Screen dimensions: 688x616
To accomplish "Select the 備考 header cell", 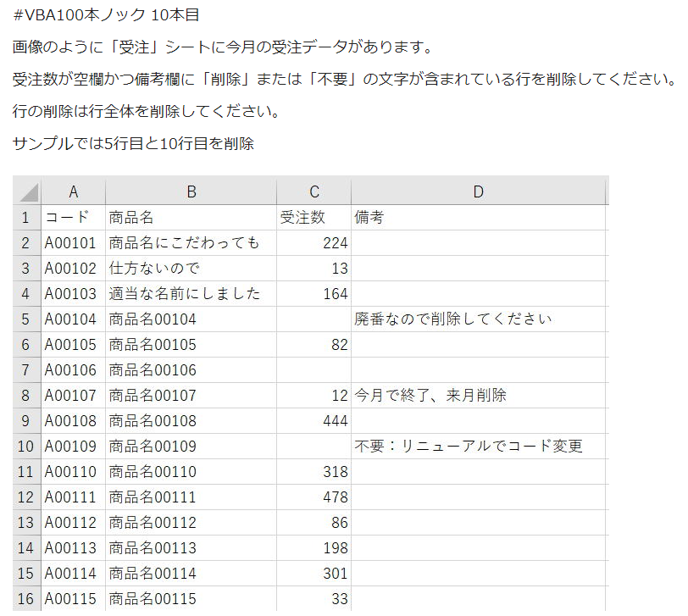I will click(479, 217).
